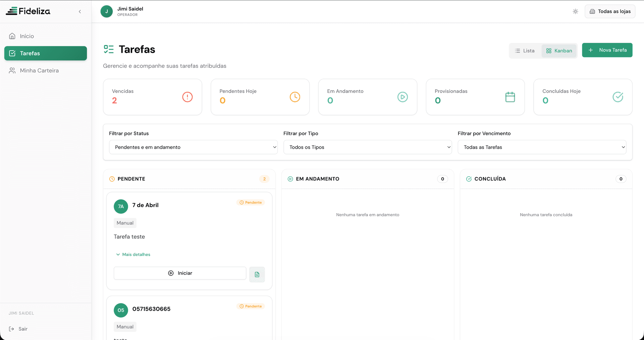Image resolution: width=644 pixels, height=340 pixels.
Task: Open Minha Carteira using the people icon
Action: 12,70
